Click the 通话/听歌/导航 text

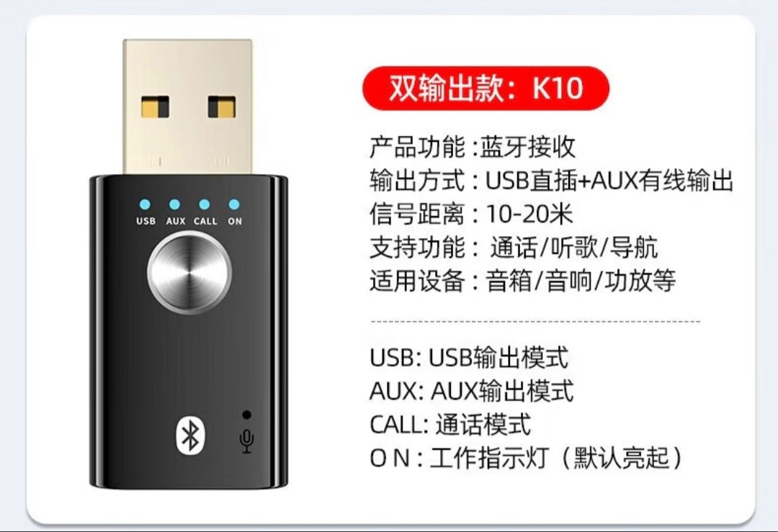coord(574,248)
